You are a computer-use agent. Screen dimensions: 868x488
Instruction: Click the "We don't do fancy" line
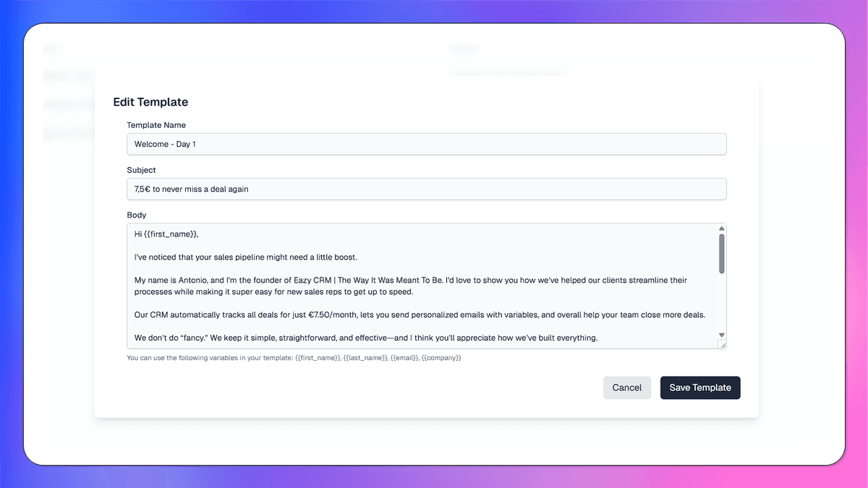[x=365, y=338]
